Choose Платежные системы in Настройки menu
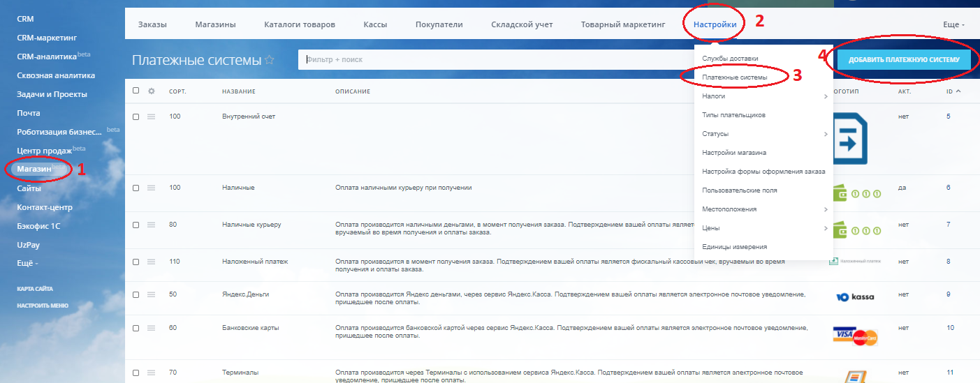This screenshot has height=383, width=980. point(734,77)
